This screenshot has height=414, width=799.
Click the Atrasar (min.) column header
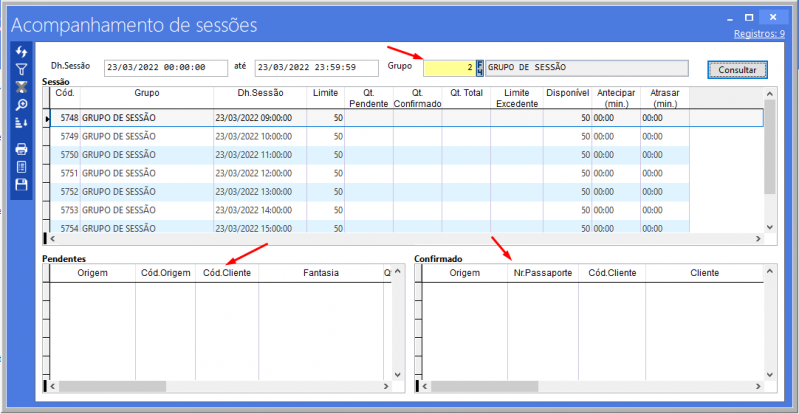pyautogui.click(x=664, y=97)
